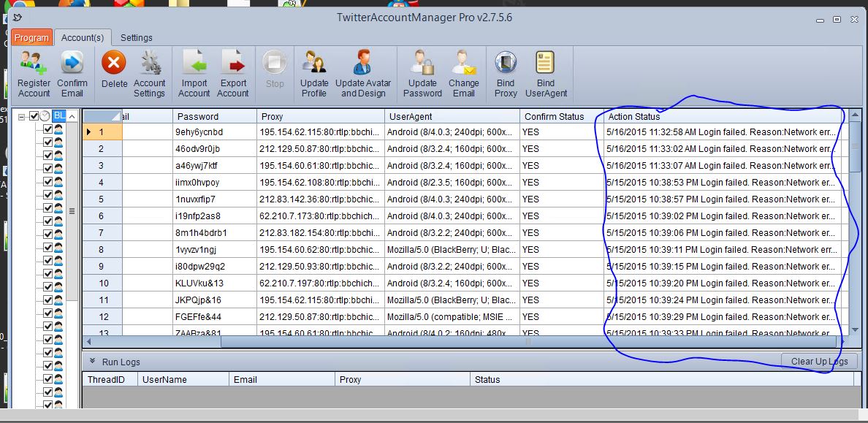The image size is (868, 423).
Task: Collapse the Run Logs panel
Action: 93,361
